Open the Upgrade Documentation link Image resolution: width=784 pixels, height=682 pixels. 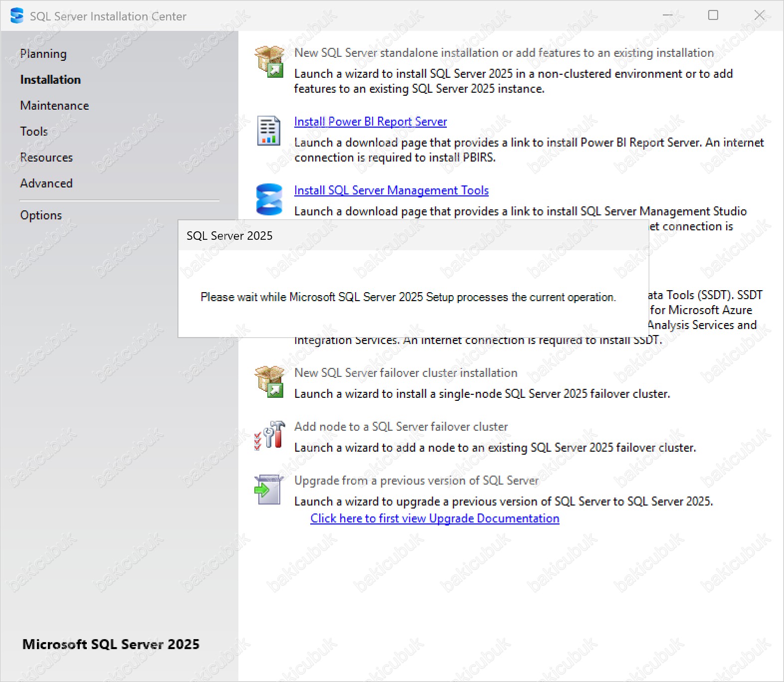[x=434, y=518]
